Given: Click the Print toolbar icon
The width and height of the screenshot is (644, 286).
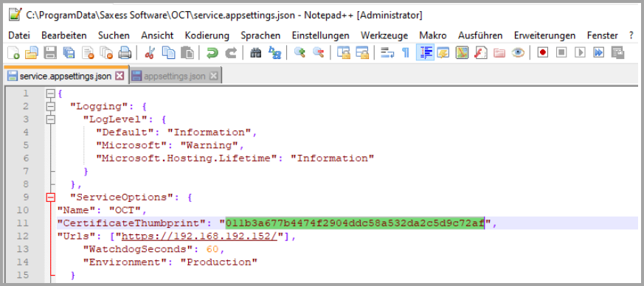Looking at the screenshot, I should click(x=125, y=53).
